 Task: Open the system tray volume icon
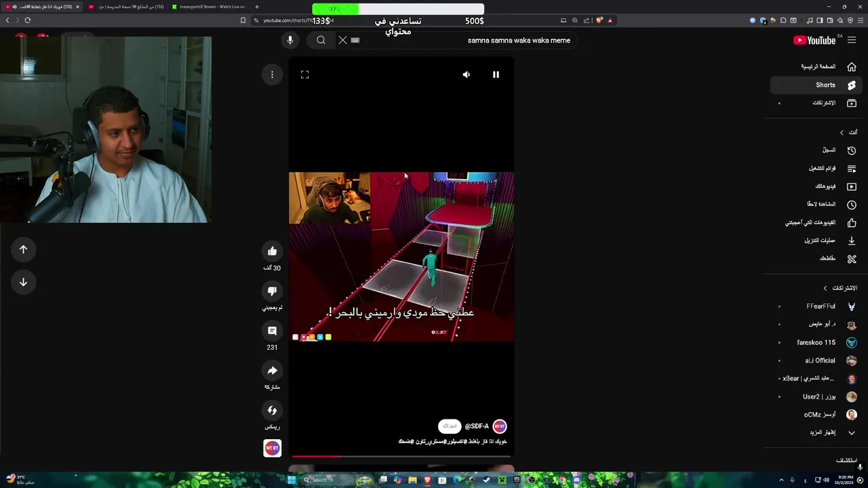coord(826,480)
